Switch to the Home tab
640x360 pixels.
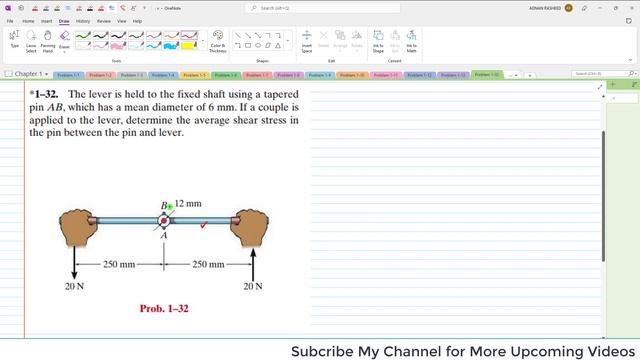pos(28,21)
